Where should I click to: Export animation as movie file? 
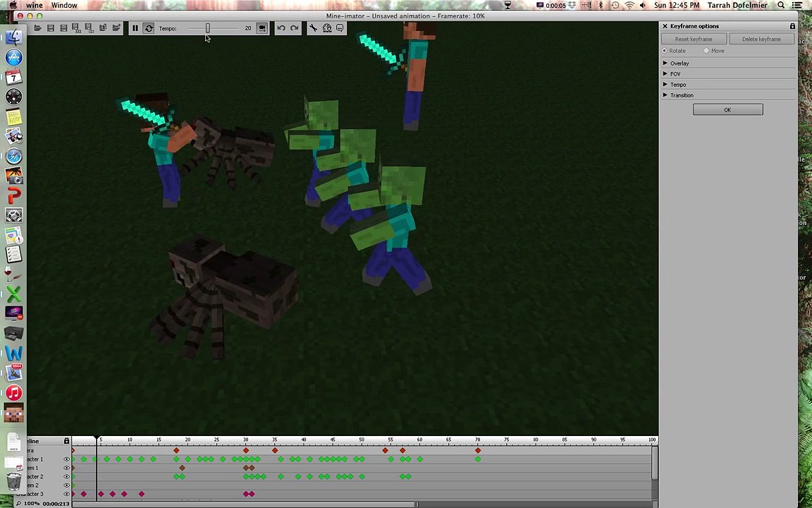click(x=77, y=28)
